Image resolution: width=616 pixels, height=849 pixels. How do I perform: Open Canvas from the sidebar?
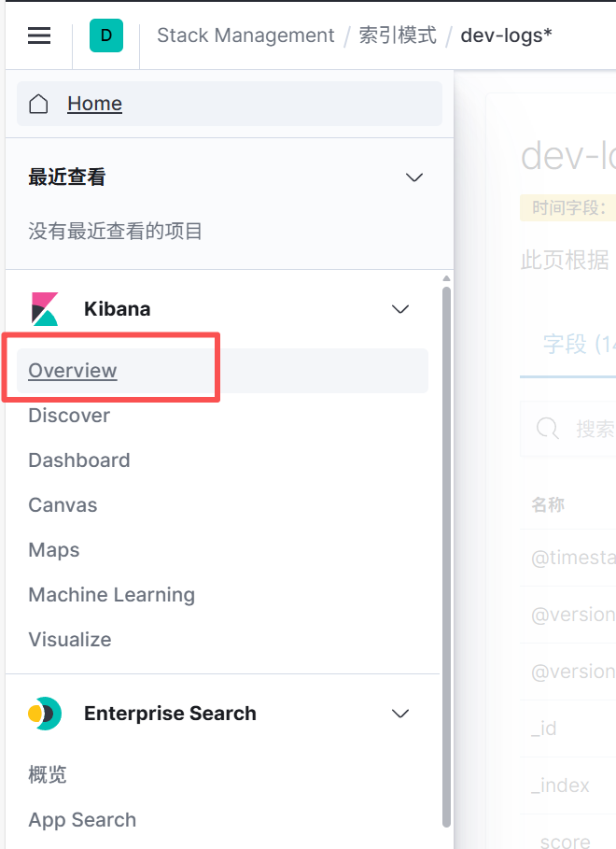(x=63, y=505)
